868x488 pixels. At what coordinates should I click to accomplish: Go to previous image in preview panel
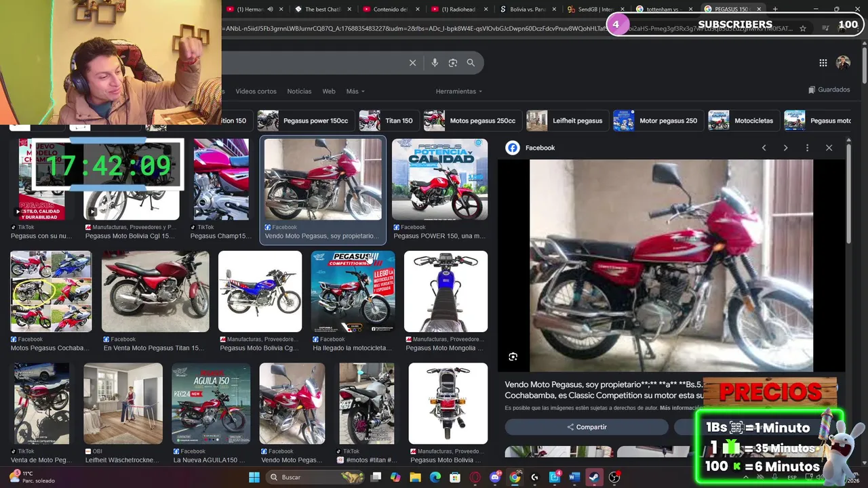coord(764,148)
